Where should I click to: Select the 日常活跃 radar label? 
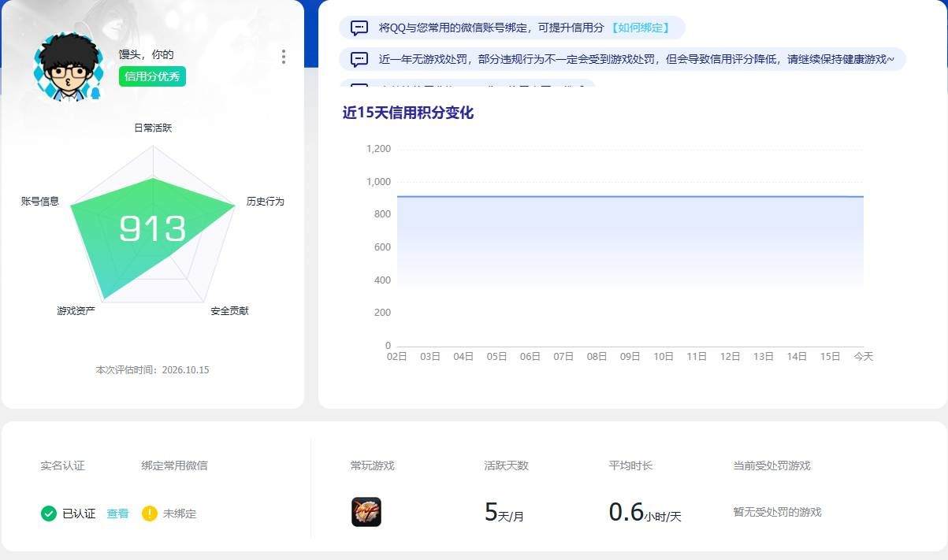click(153, 128)
